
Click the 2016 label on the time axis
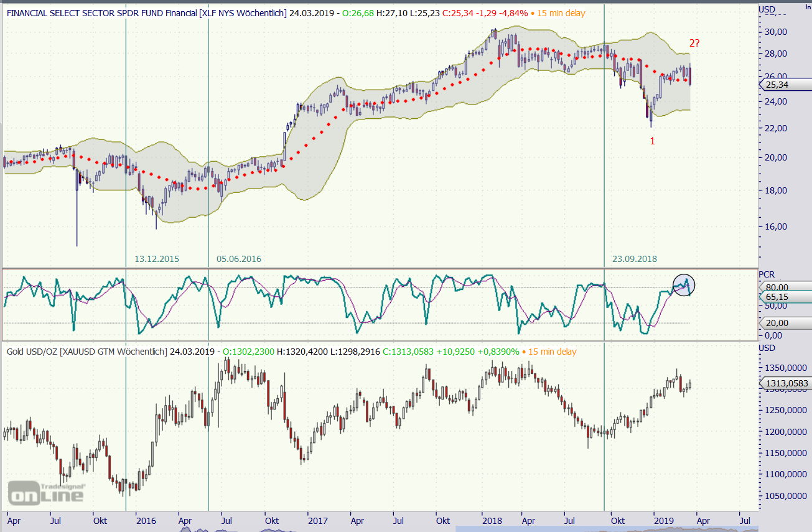[146, 520]
